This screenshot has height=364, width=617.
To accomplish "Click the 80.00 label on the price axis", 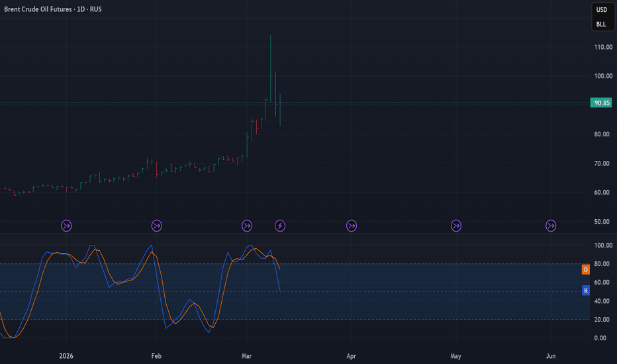I will tap(602, 134).
